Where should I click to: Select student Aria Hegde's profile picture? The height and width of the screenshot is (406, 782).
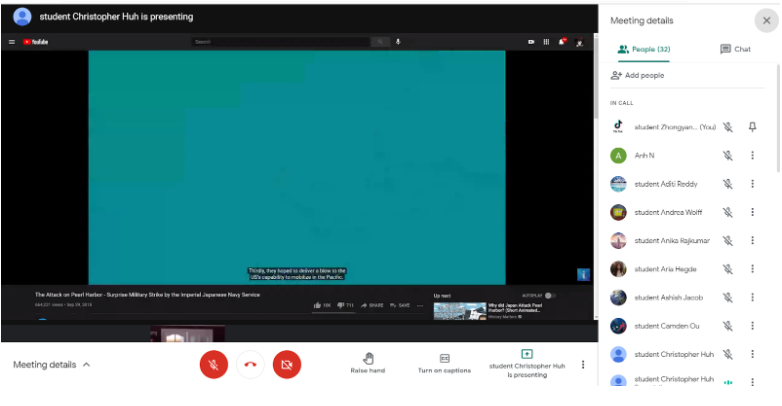tap(618, 269)
